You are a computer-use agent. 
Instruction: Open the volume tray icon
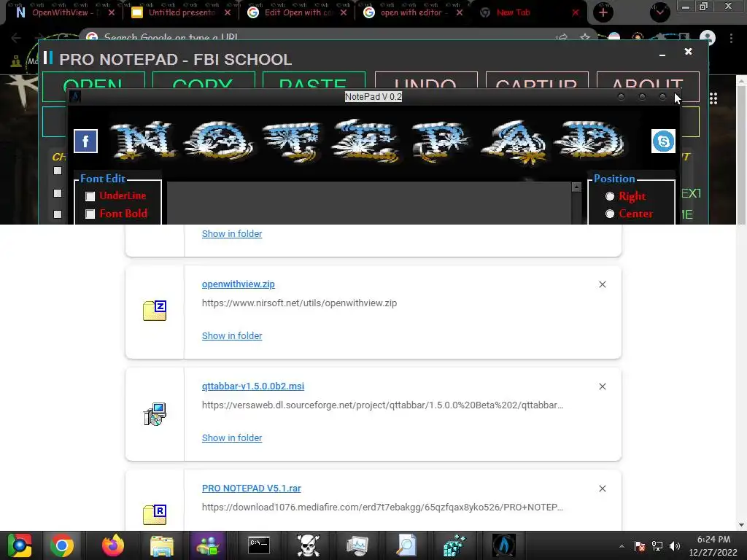coord(674,546)
